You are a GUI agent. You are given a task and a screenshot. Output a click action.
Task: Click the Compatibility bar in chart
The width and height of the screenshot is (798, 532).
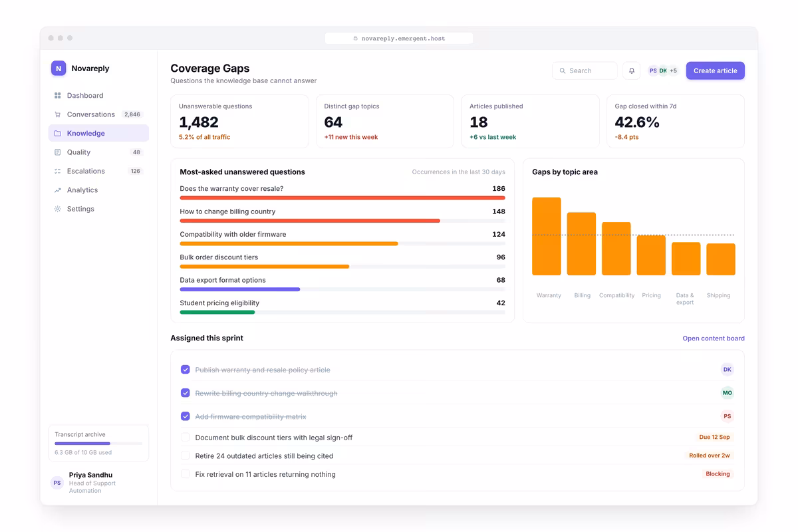coord(616,249)
